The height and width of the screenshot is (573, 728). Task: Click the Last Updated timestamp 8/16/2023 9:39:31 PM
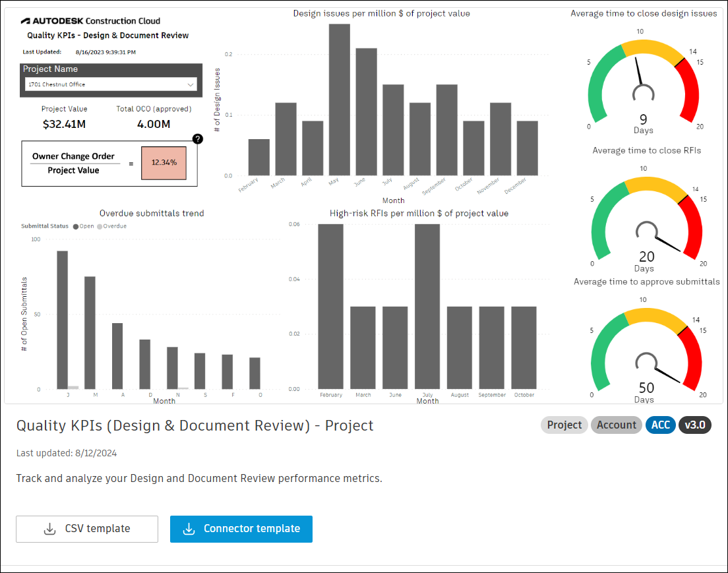(106, 53)
